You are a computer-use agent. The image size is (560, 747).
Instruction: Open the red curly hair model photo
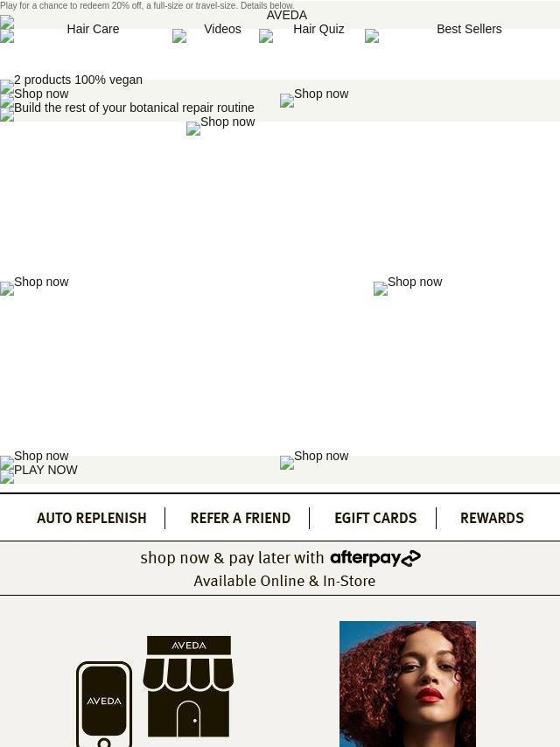[x=408, y=684]
